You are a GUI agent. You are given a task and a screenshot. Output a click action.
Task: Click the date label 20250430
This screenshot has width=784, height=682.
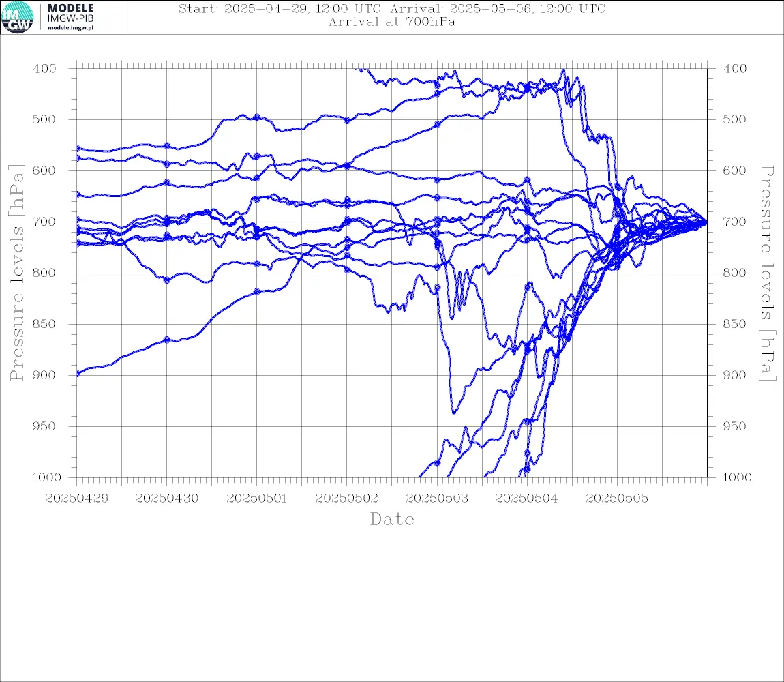tap(166, 499)
